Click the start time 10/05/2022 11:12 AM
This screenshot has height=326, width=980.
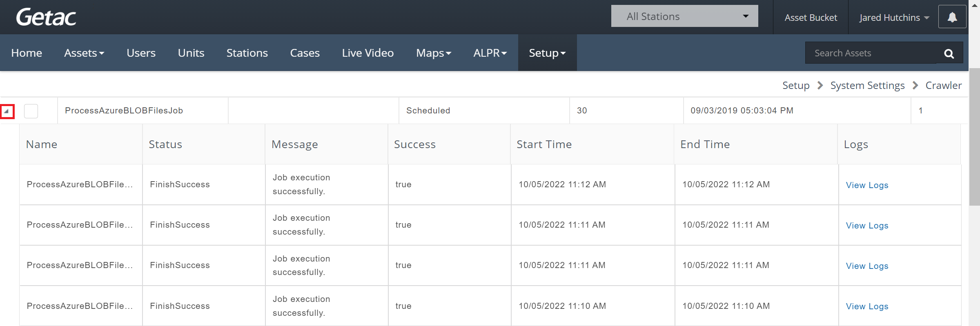[562, 184]
